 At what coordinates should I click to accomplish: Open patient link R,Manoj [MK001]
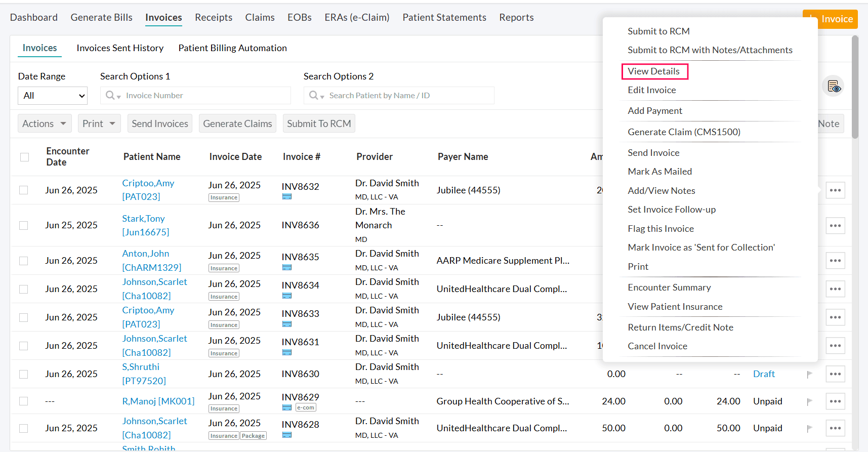point(158,401)
